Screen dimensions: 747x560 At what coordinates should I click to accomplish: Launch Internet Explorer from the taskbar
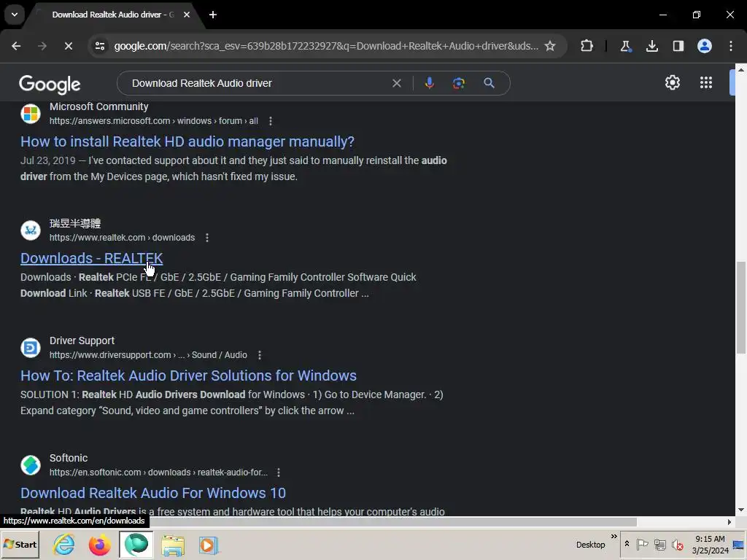click(64, 545)
